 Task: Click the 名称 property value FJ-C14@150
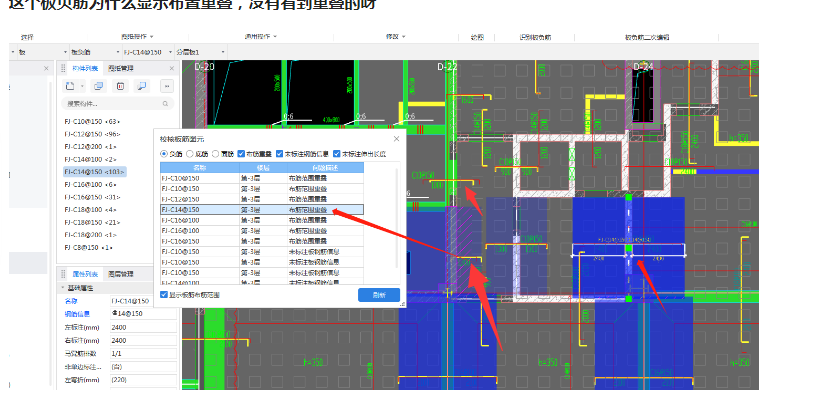point(144,301)
